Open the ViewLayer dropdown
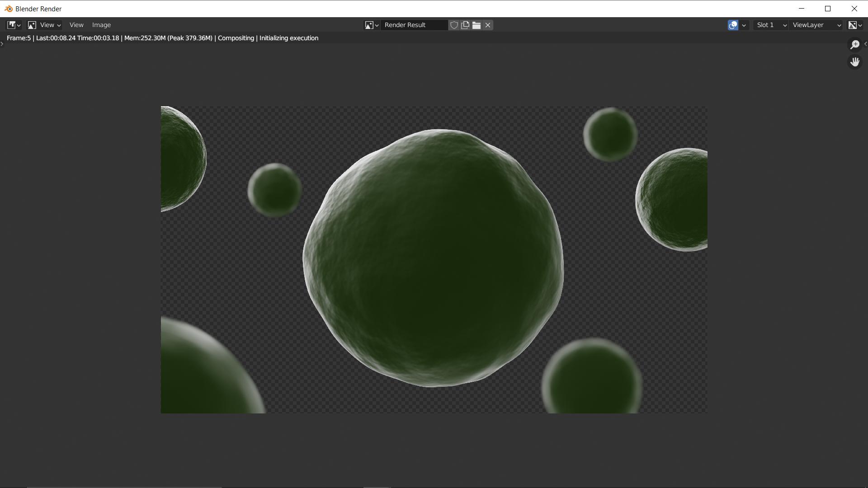The height and width of the screenshot is (488, 868). pos(816,25)
